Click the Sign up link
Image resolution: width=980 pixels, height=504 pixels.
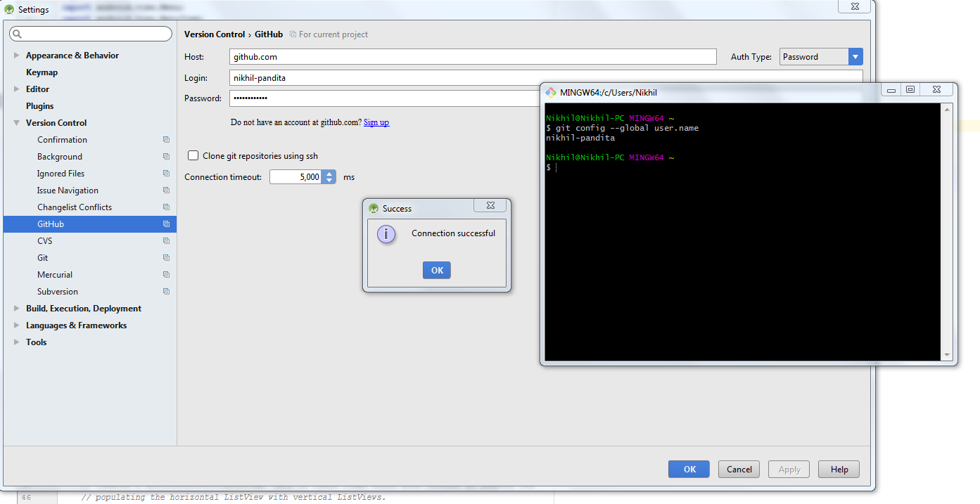pyautogui.click(x=376, y=122)
